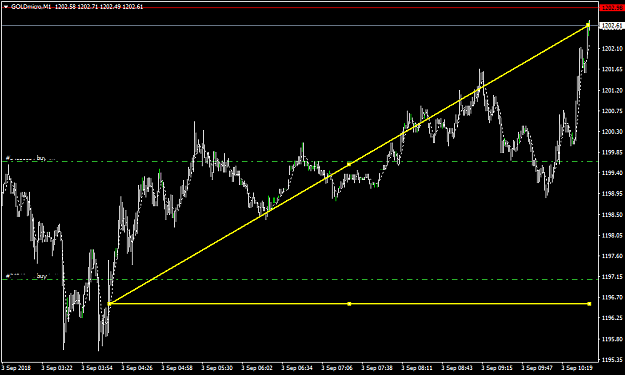Click the '3 Sep 04:58' time label

(177, 368)
